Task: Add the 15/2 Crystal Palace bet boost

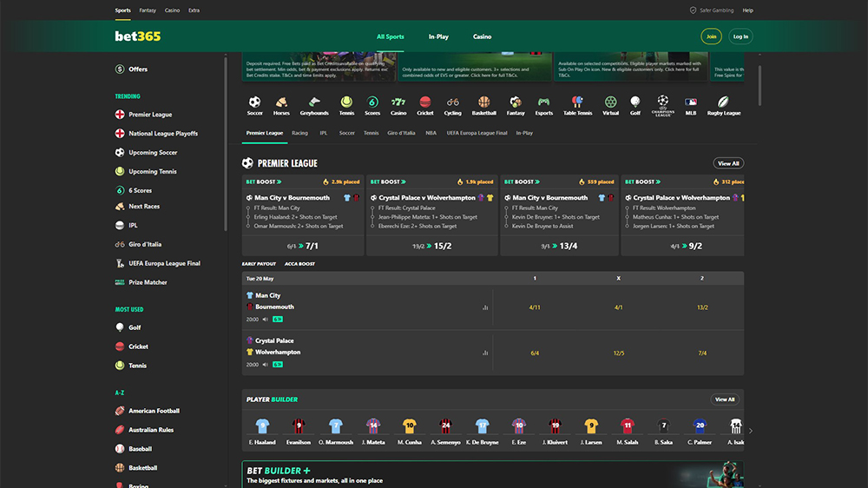Action: click(x=431, y=246)
